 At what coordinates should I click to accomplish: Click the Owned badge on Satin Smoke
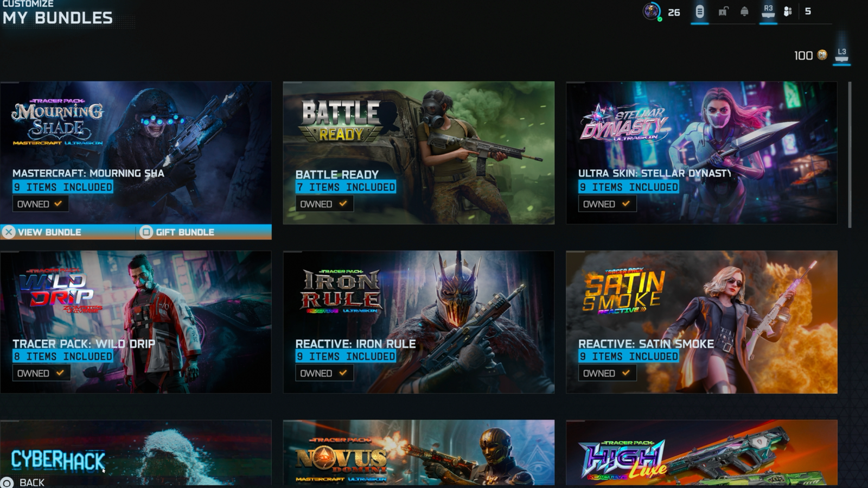pos(607,373)
